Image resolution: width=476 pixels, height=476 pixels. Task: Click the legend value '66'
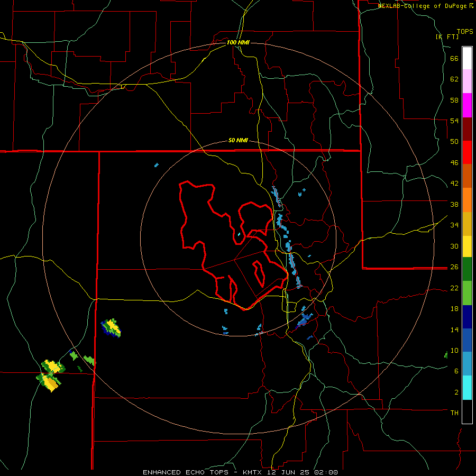(454, 59)
